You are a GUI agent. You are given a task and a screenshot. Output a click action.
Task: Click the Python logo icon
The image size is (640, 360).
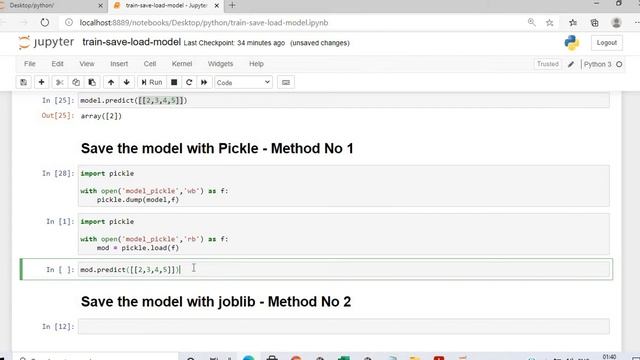coord(572,43)
